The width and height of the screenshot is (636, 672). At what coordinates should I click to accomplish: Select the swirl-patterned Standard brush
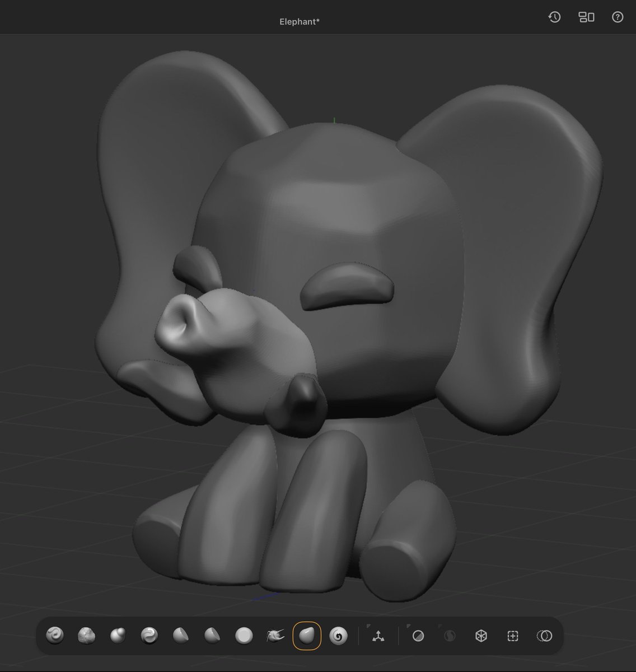[x=55, y=636]
